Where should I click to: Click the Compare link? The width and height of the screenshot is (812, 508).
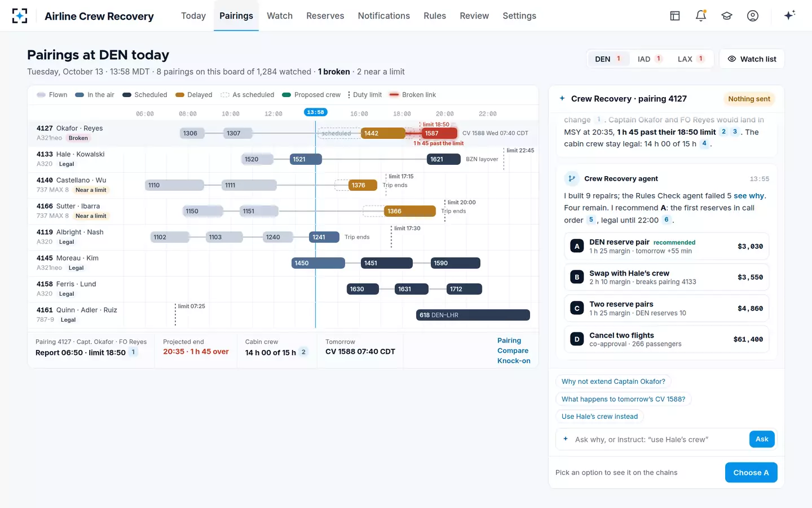click(x=513, y=351)
